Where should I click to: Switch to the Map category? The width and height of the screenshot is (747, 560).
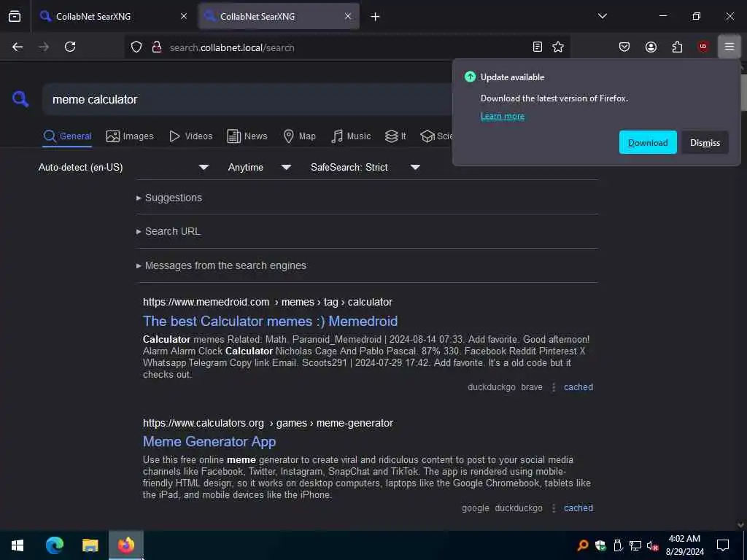[x=300, y=136]
